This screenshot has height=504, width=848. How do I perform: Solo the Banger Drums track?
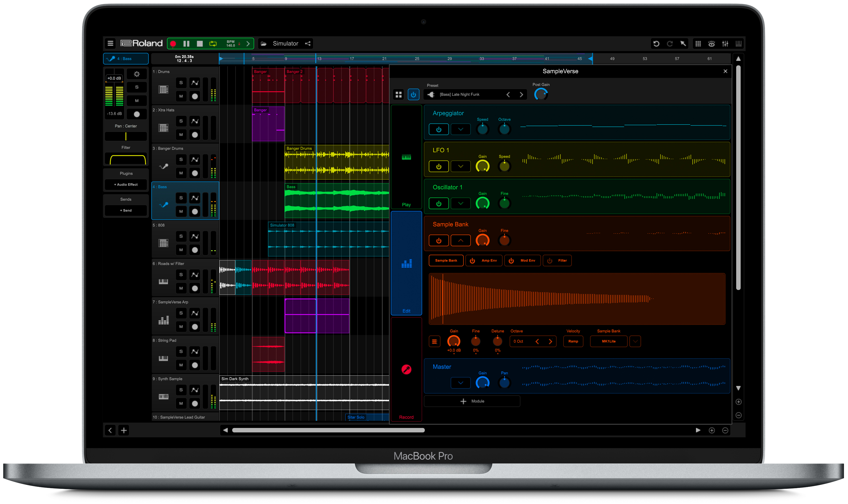point(181,160)
